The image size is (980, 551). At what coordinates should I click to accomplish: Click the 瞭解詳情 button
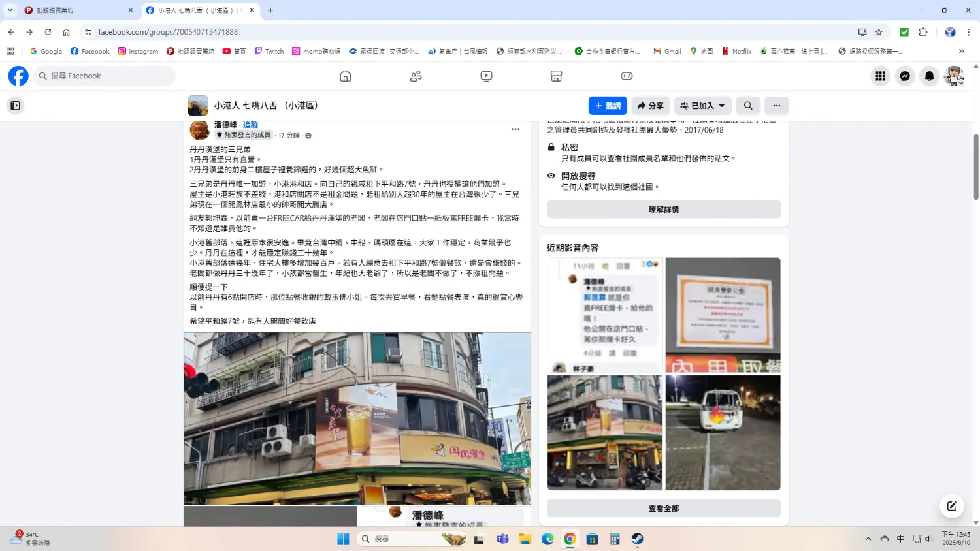point(663,208)
